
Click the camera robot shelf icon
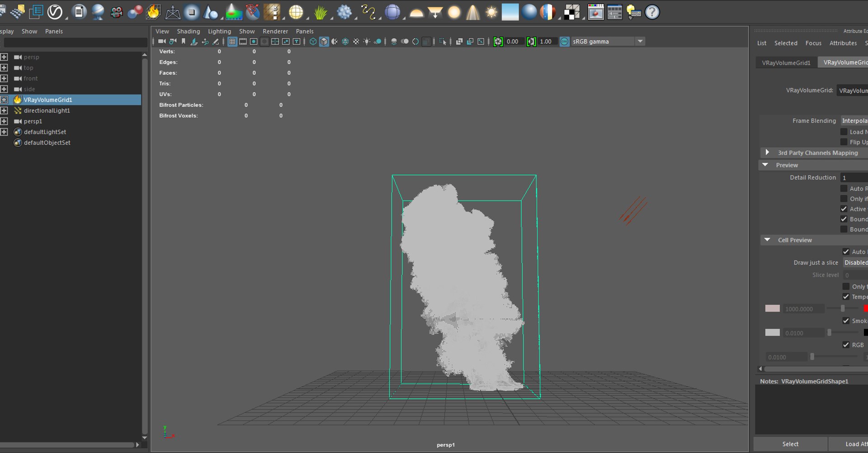(117, 12)
